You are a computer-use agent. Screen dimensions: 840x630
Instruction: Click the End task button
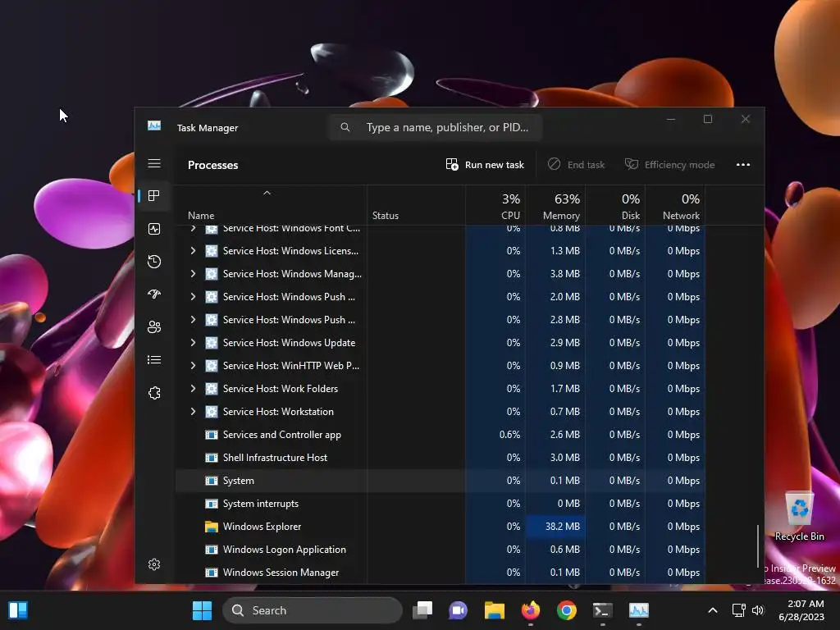point(577,164)
